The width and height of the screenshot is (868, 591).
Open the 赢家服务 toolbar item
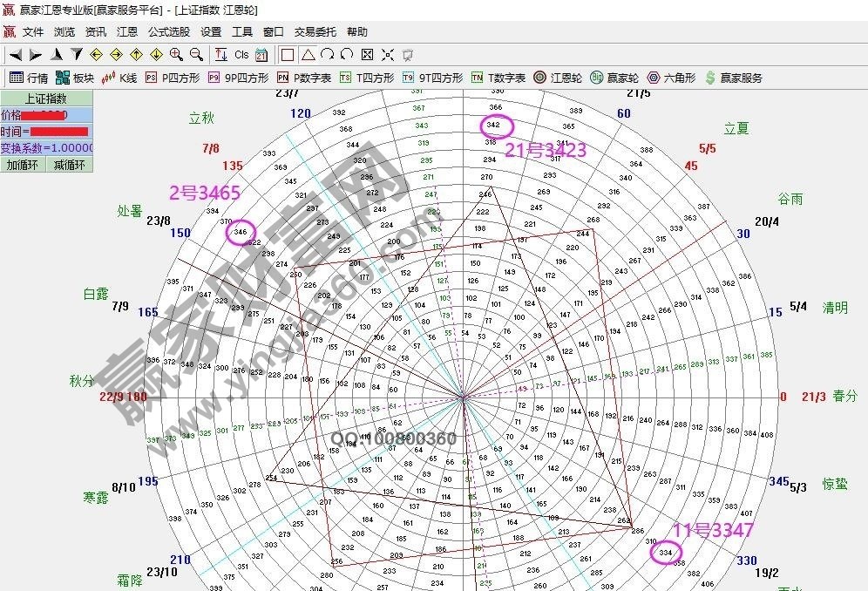pyautogui.click(x=733, y=78)
